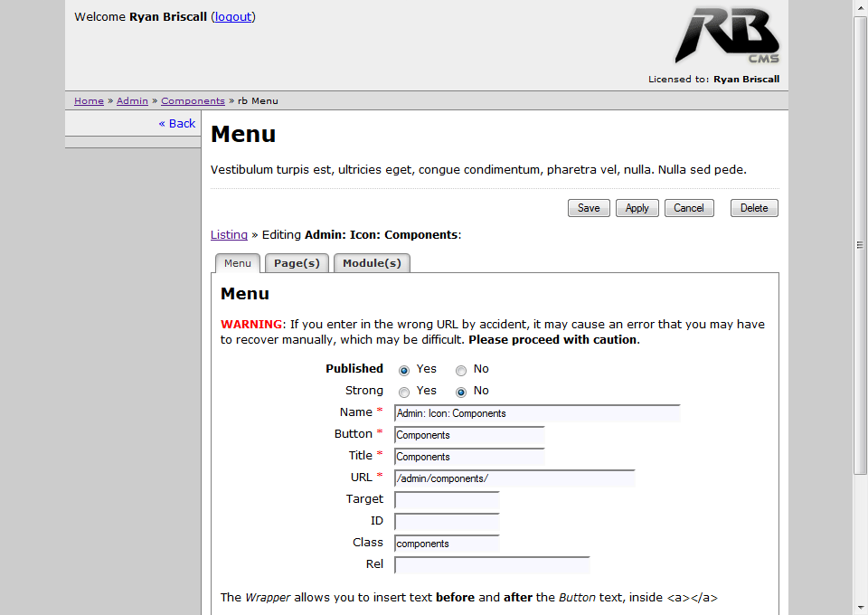Select the Menu tab
Viewport: 868px width, 615px height.
tap(238, 263)
